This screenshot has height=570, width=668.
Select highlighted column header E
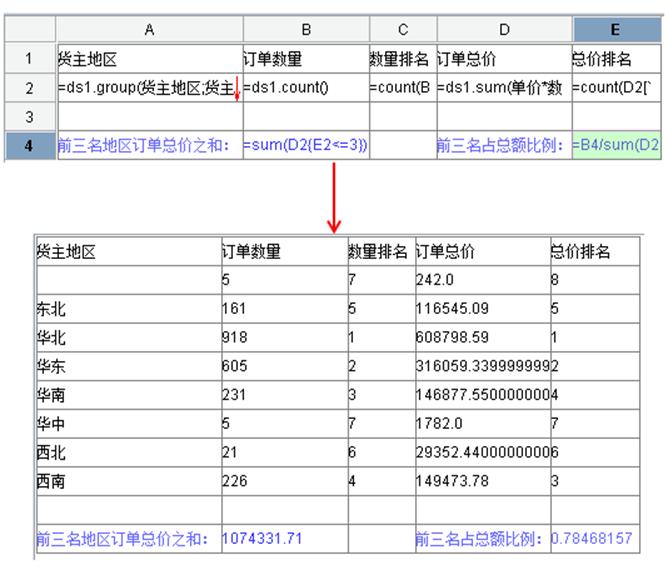coord(616,29)
